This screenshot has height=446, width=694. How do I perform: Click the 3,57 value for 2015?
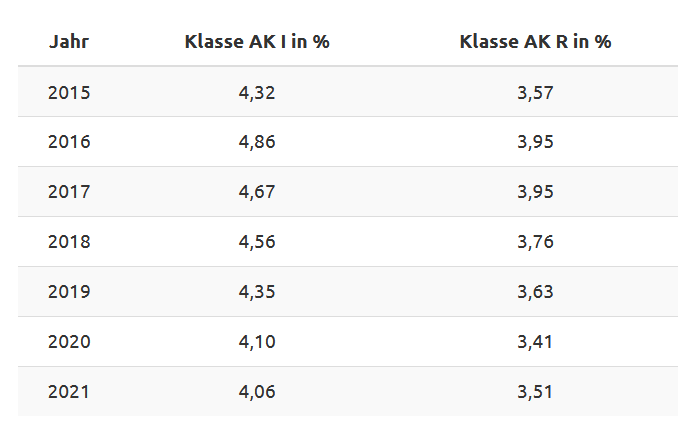(x=535, y=92)
